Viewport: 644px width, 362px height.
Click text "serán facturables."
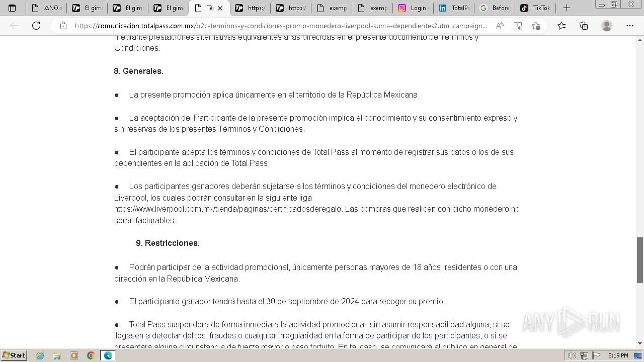click(145, 221)
